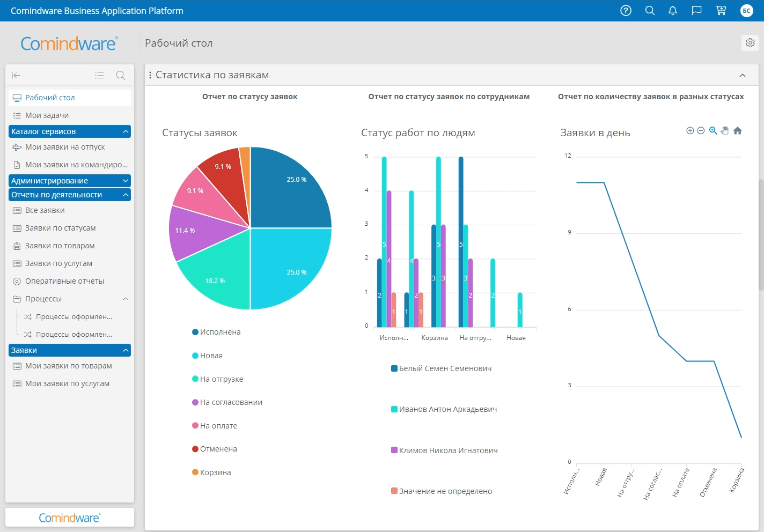Open Заявки по статусам report
This screenshot has width=764, height=532.
(x=60, y=228)
